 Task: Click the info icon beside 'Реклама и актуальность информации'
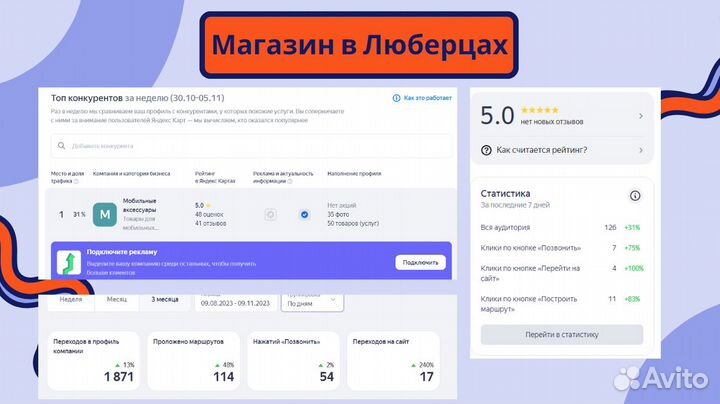point(290,181)
